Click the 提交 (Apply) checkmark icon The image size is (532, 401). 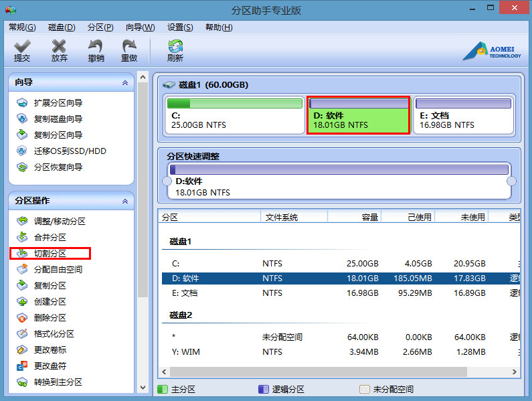[x=22, y=46]
